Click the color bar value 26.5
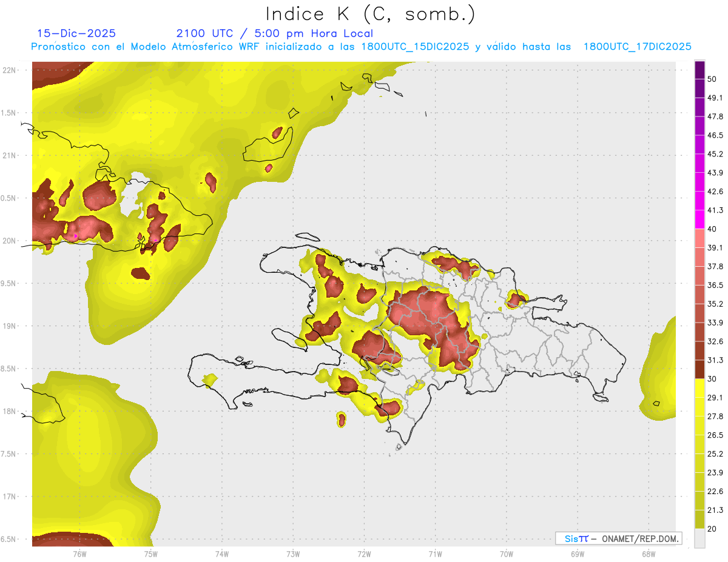This screenshot has height=562, width=728. tap(715, 435)
